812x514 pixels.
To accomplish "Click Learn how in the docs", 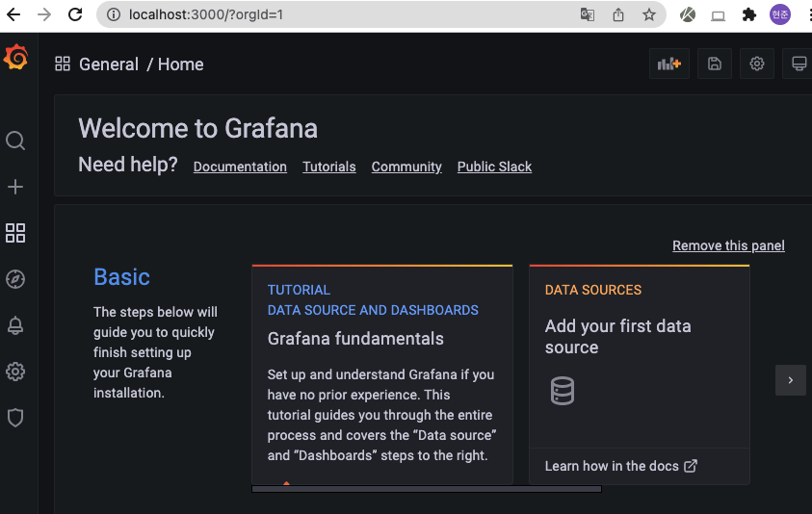I will [621, 466].
